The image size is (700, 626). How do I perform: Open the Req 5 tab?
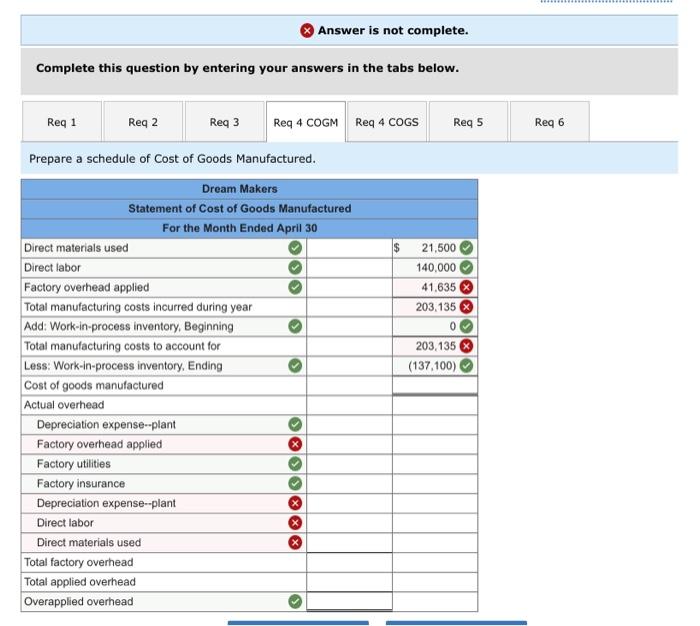click(x=468, y=122)
